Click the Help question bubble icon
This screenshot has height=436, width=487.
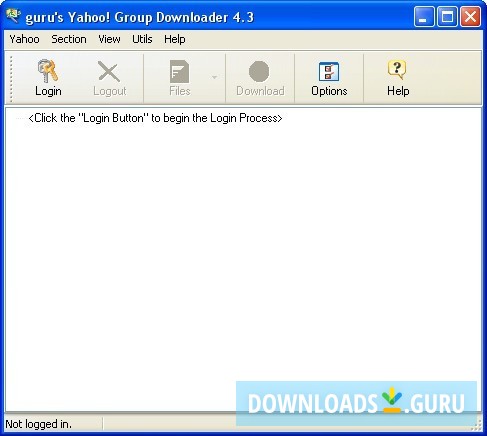(x=397, y=70)
